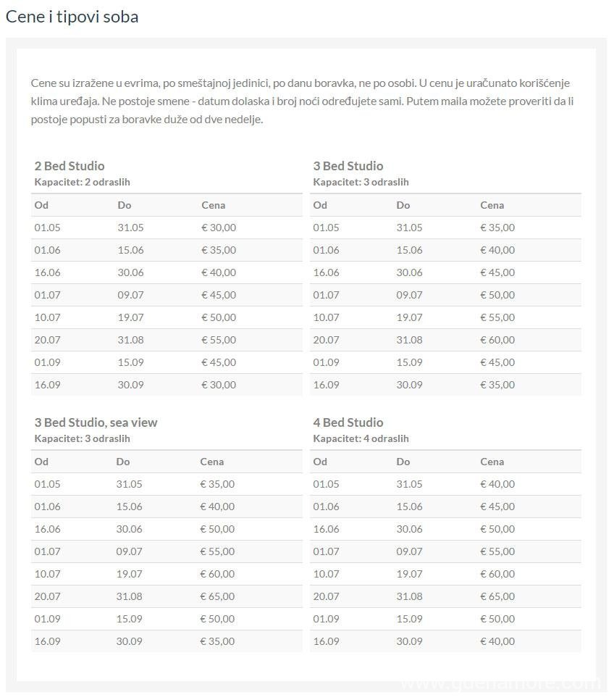The image size is (614, 700).
Task: Click Cena column header in 2 Bed Studio table
Action: click(213, 205)
